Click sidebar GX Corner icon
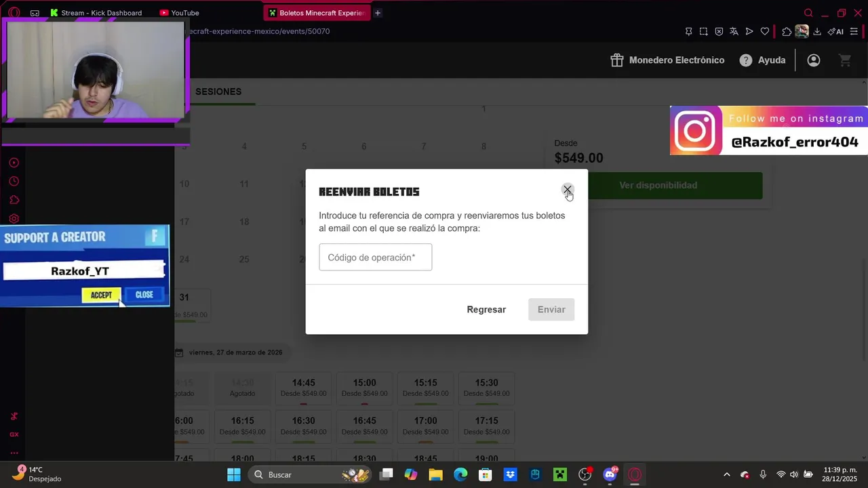868x488 pixels. pyautogui.click(x=14, y=434)
